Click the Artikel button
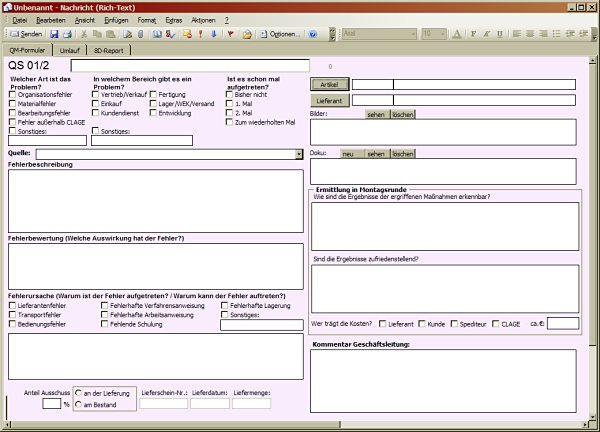Image resolution: width=600 pixels, height=432 pixels. [x=328, y=85]
